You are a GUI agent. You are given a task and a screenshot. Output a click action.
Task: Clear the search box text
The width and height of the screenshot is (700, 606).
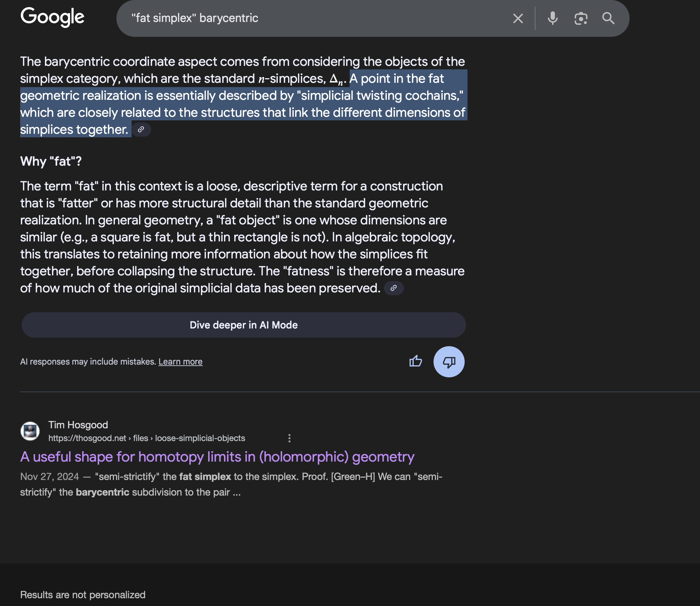(518, 18)
